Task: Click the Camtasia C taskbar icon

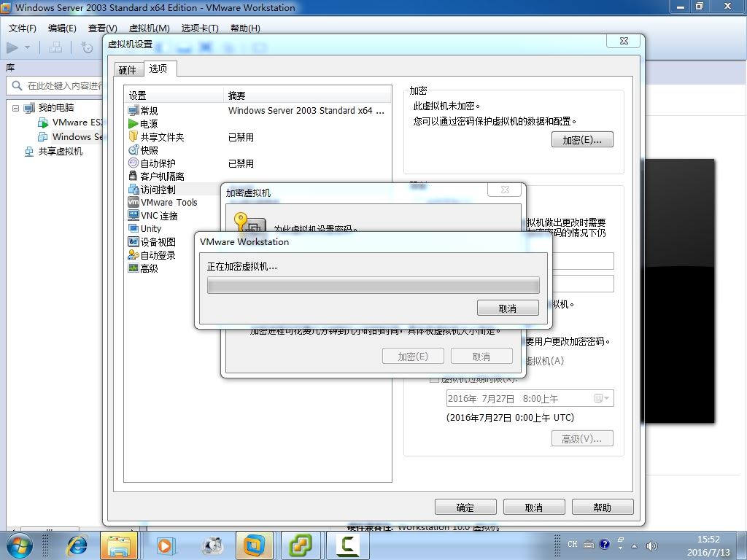Action: pos(348,545)
